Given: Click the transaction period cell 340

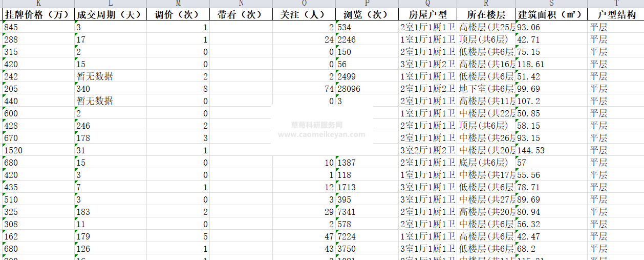Looking at the screenshot, I should tap(110, 89).
